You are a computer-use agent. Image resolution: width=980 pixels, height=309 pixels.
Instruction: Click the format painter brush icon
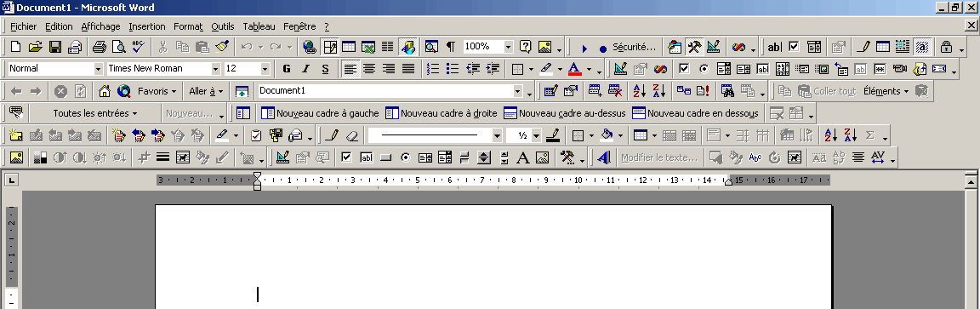pos(222,47)
